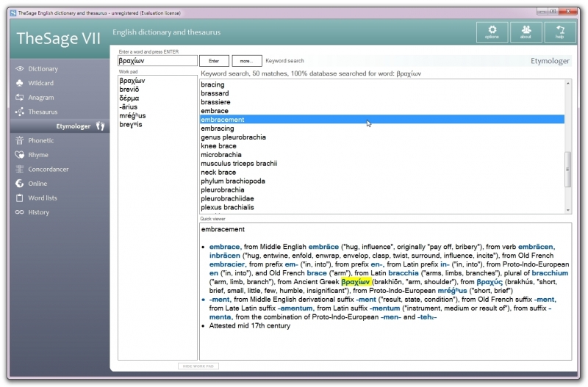Select 'brassard' in results list

tap(381, 93)
